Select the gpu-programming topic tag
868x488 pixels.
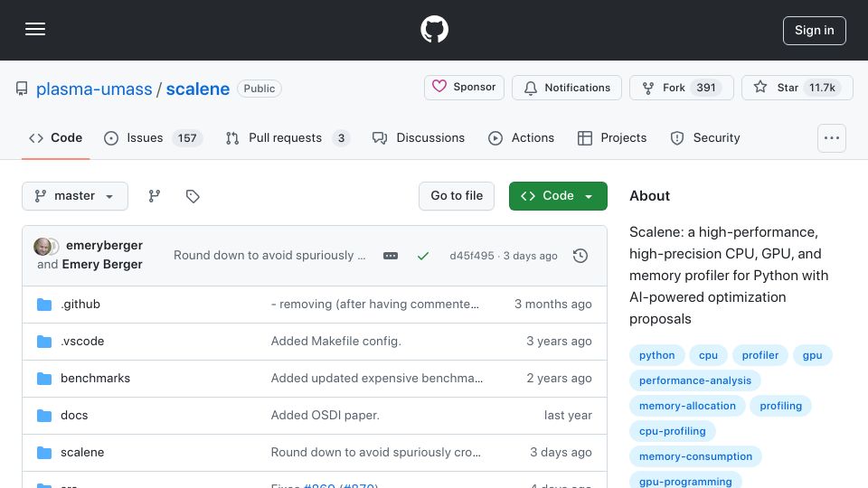pos(685,480)
